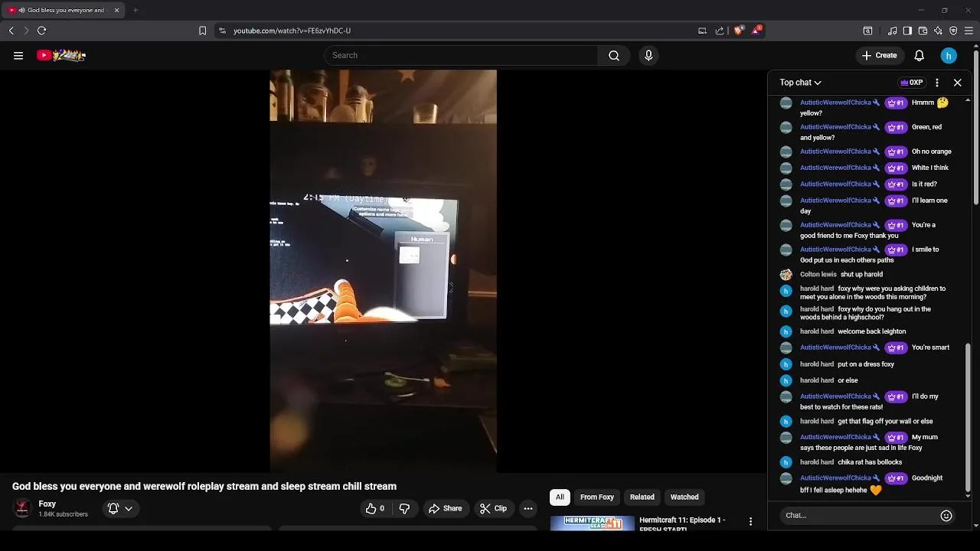Image resolution: width=980 pixels, height=551 pixels.
Task: Open the browser main menu
Action: (x=969, y=31)
